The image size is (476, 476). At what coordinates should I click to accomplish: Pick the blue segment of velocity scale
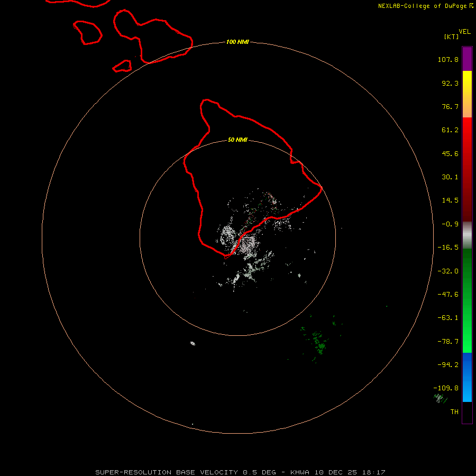[x=467, y=377]
